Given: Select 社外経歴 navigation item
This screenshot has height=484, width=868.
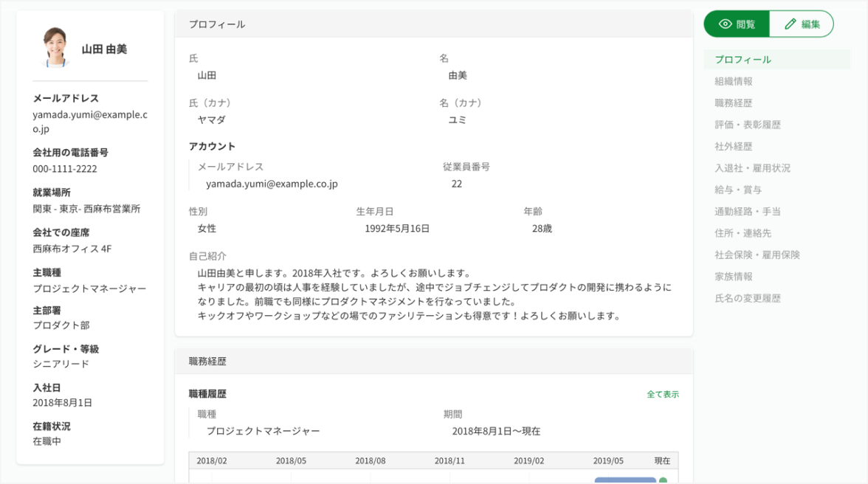Looking at the screenshot, I should click(x=734, y=146).
